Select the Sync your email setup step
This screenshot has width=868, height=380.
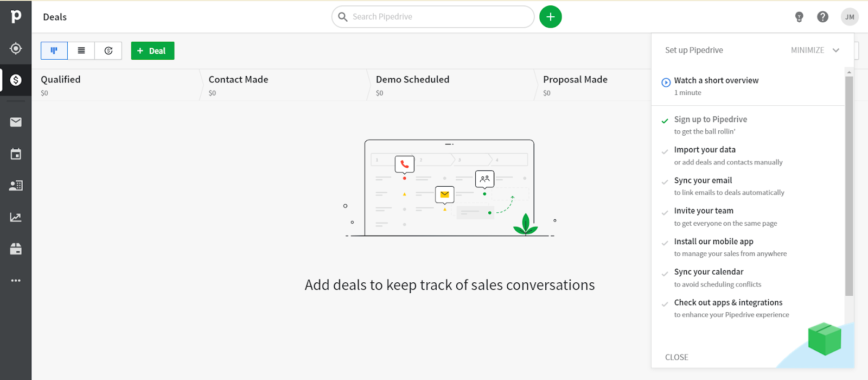pyautogui.click(x=703, y=180)
